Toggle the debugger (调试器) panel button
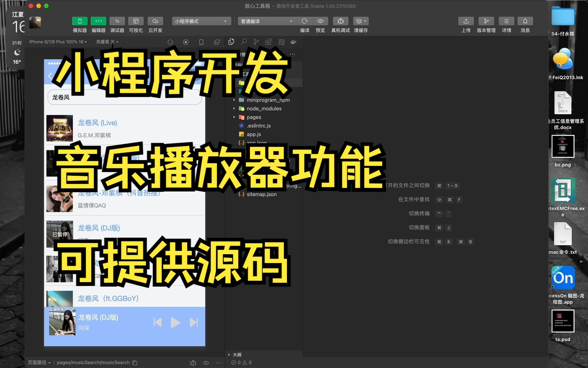Image resolution: width=588 pixels, height=368 pixels. pyautogui.click(x=117, y=21)
